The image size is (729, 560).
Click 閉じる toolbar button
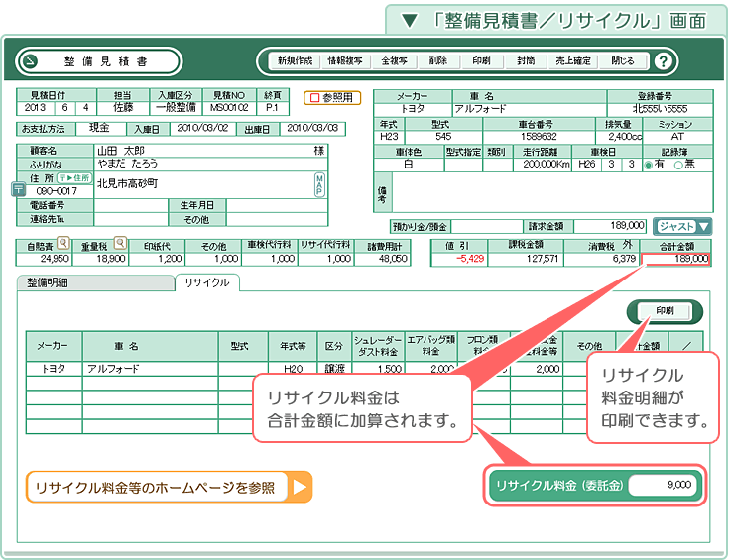point(623,61)
